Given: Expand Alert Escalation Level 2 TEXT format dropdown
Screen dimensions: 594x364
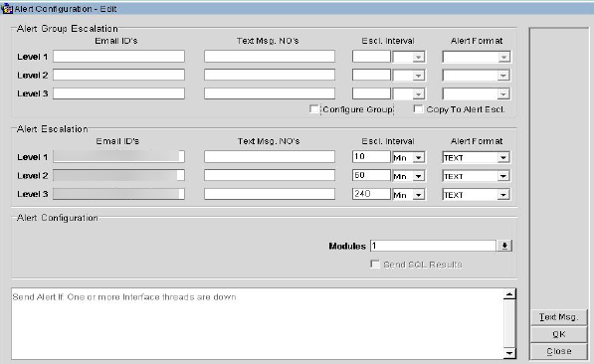Looking at the screenshot, I should tap(503, 176).
